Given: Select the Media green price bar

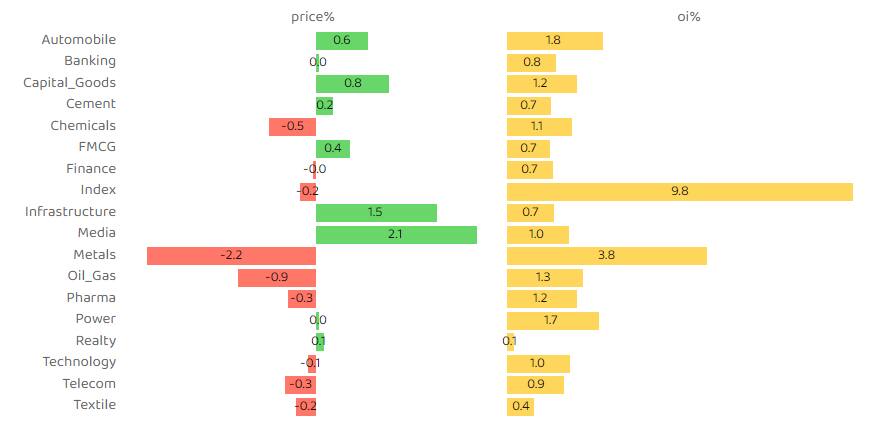Looking at the screenshot, I should coord(396,234).
